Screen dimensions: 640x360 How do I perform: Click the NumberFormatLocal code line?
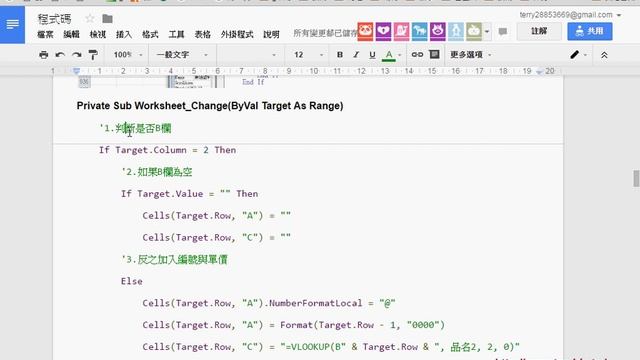pos(269,303)
